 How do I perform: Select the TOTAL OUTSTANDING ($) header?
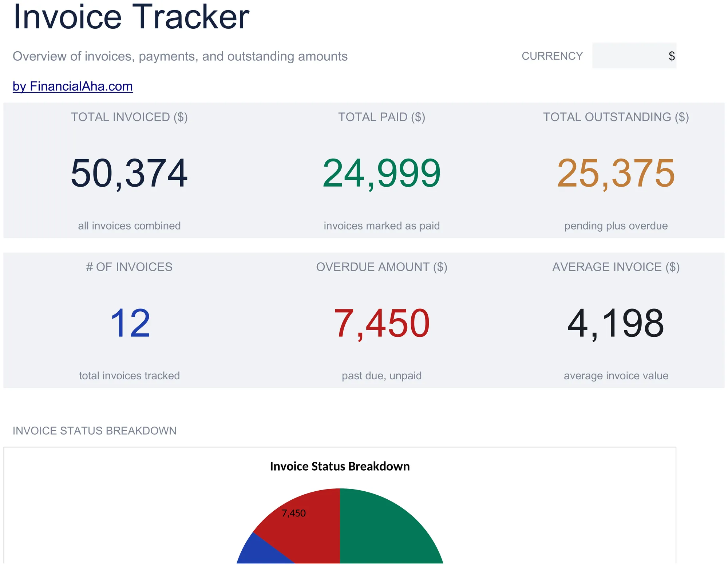616,117
